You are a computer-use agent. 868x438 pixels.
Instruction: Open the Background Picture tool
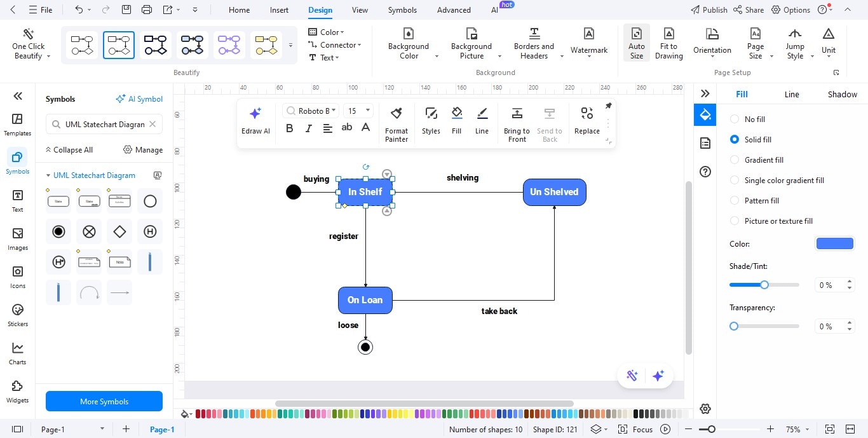point(471,43)
